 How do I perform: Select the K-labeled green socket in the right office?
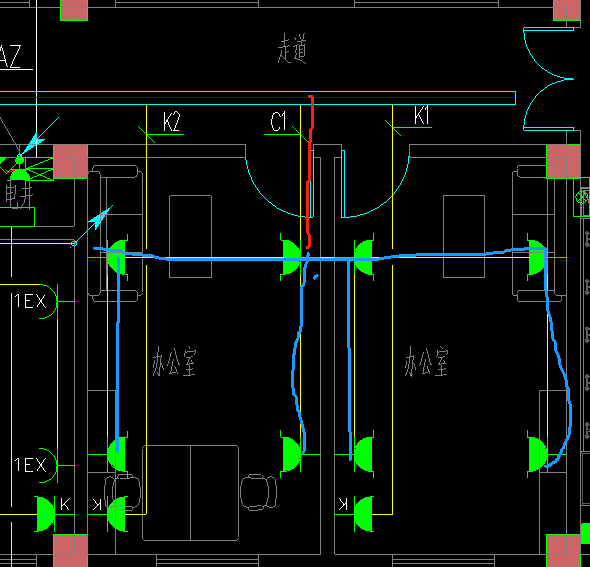tap(364, 514)
